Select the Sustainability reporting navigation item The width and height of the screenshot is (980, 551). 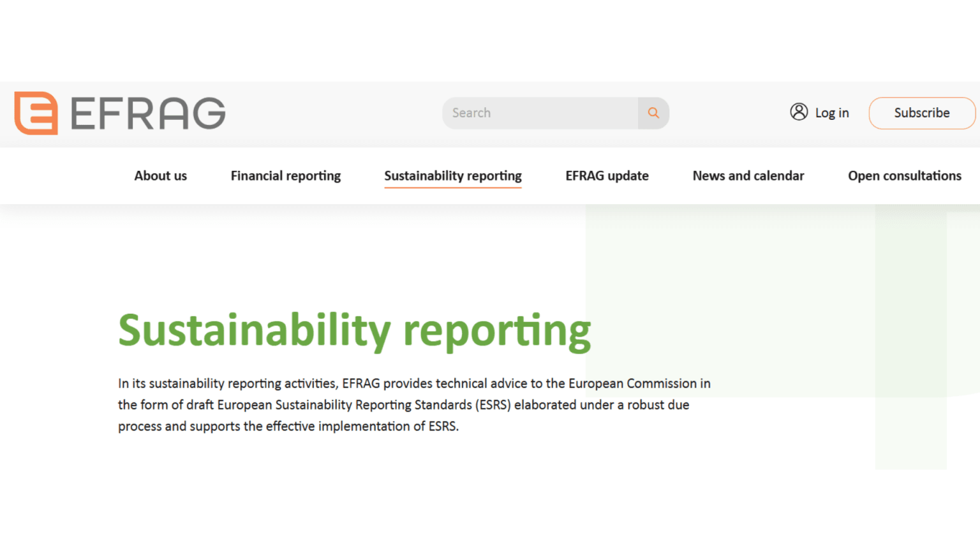[x=452, y=176]
